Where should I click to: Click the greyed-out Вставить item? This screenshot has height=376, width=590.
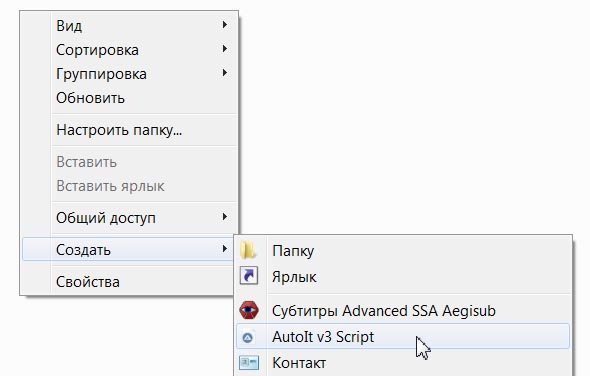coord(129,162)
